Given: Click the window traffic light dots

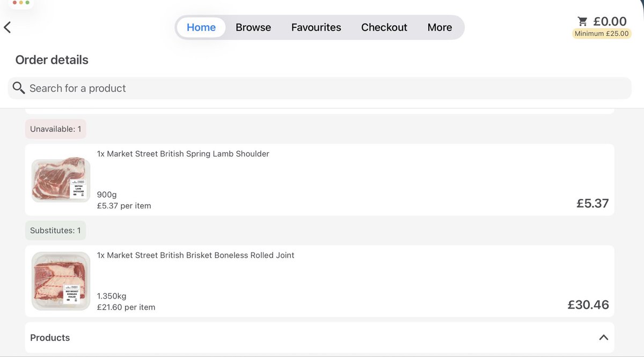Looking at the screenshot, I should coord(21,3).
